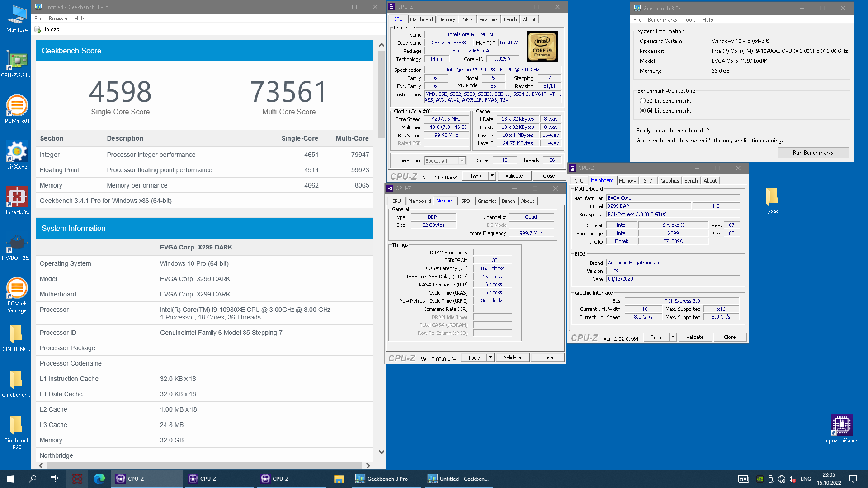Open taskbar search

[x=33, y=479]
